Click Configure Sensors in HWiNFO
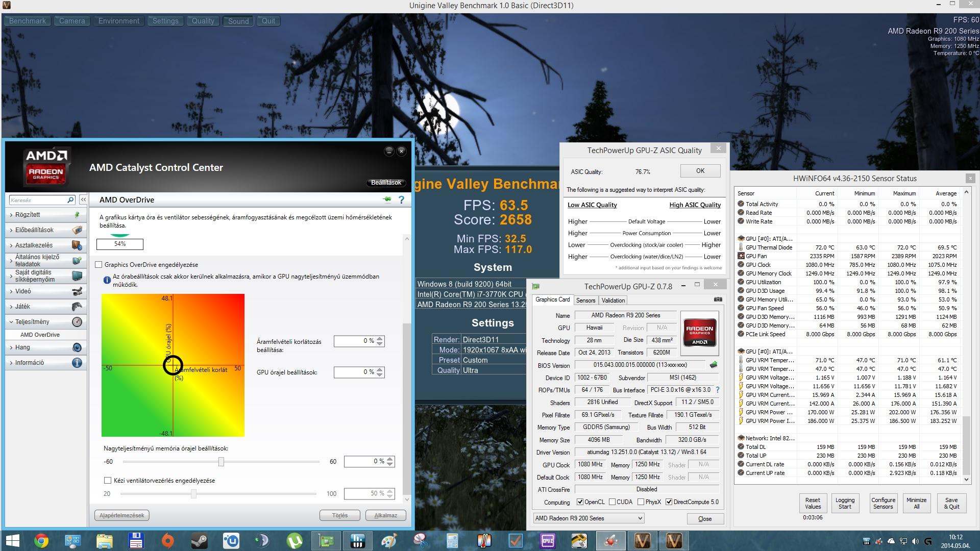 point(883,503)
